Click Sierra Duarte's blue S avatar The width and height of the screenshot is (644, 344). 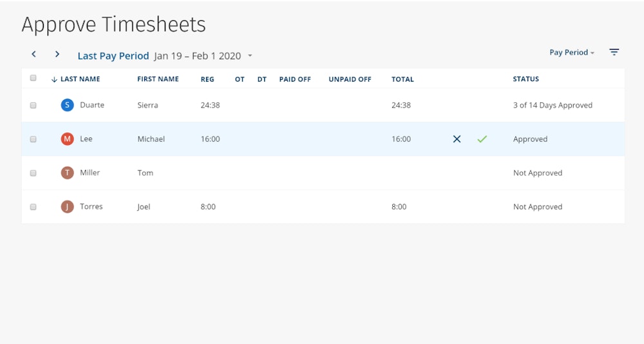click(68, 105)
